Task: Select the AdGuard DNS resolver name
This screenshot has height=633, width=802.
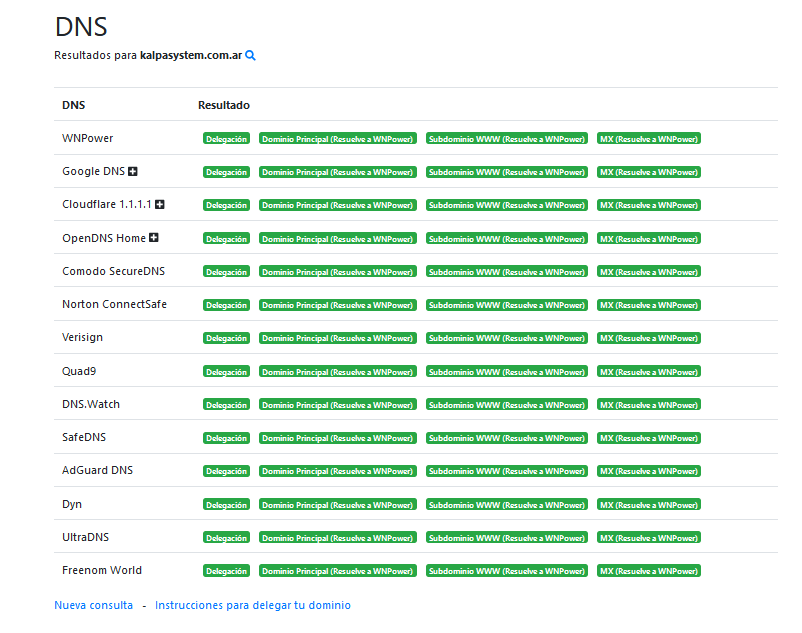Action: (x=97, y=470)
